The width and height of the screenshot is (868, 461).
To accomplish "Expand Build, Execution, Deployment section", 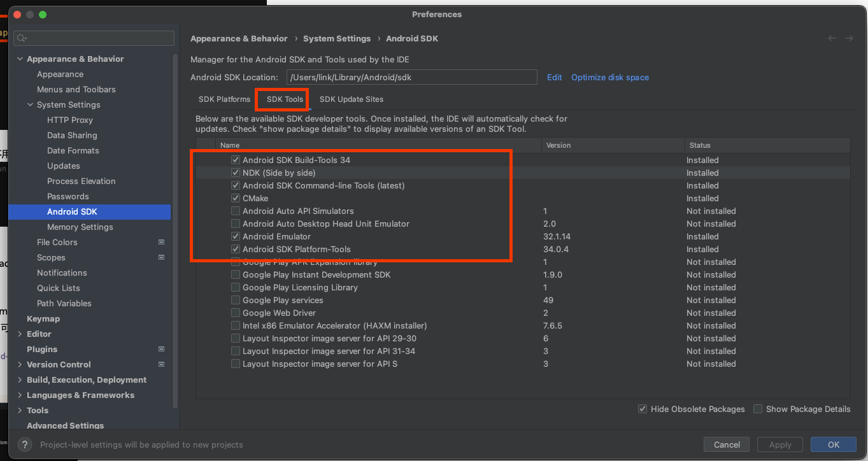I will (20, 379).
